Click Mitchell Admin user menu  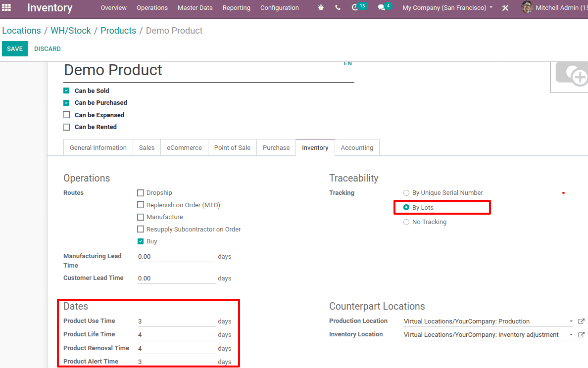(555, 7)
